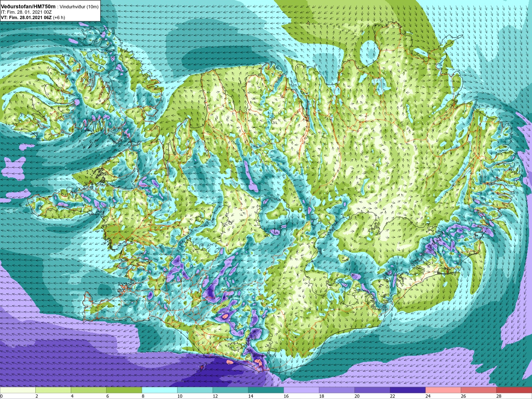
Task: Click the 'VT: Fim. 28.01.2021 06Z (+6 h)' line
Action: [x=33, y=17]
